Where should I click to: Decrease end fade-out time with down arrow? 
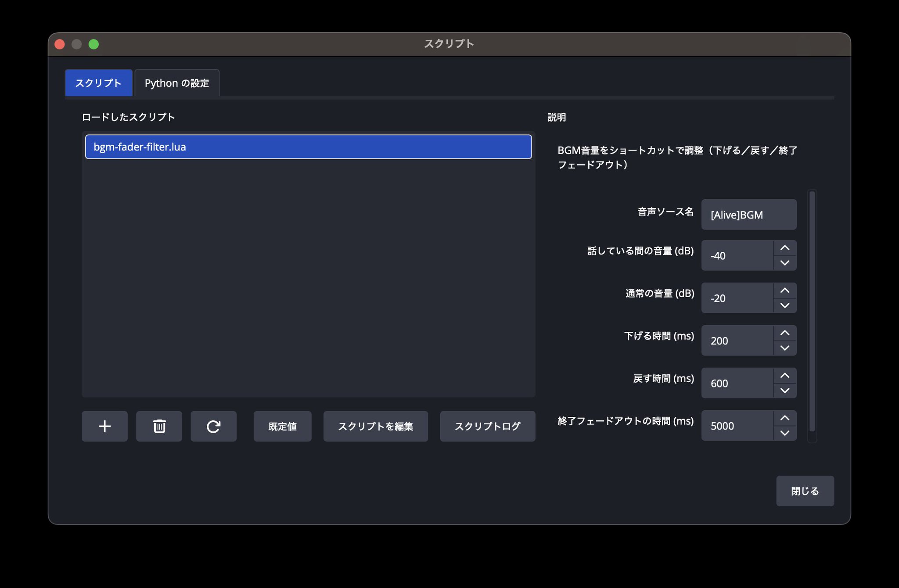(785, 433)
